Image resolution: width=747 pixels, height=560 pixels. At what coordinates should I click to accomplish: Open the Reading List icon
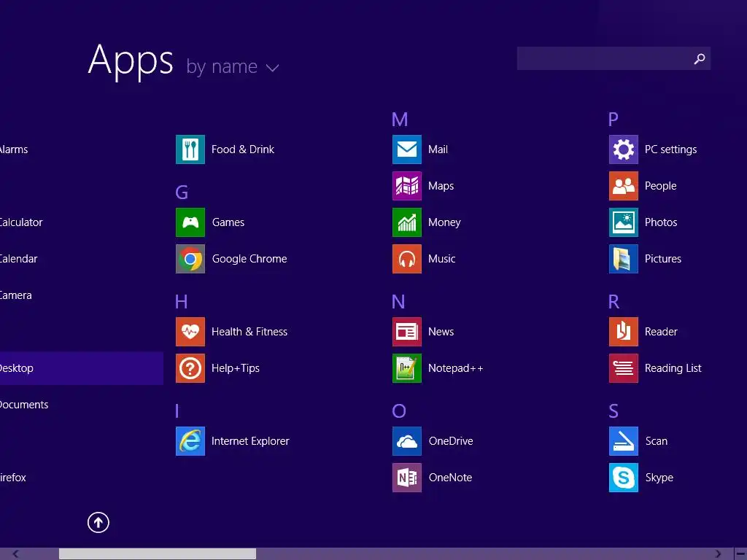point(624,368)
